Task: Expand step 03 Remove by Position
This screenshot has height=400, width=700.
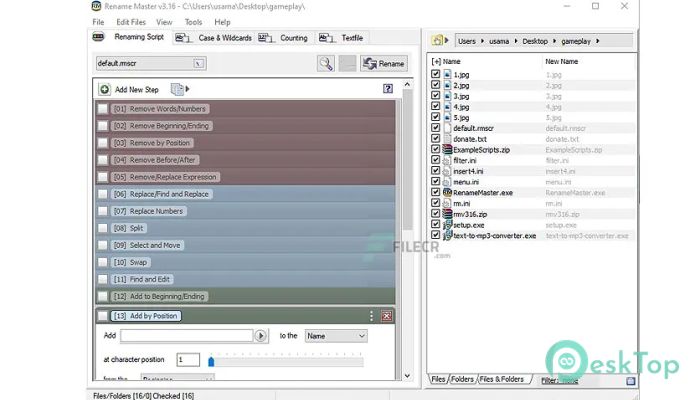Action: (152, 143)
